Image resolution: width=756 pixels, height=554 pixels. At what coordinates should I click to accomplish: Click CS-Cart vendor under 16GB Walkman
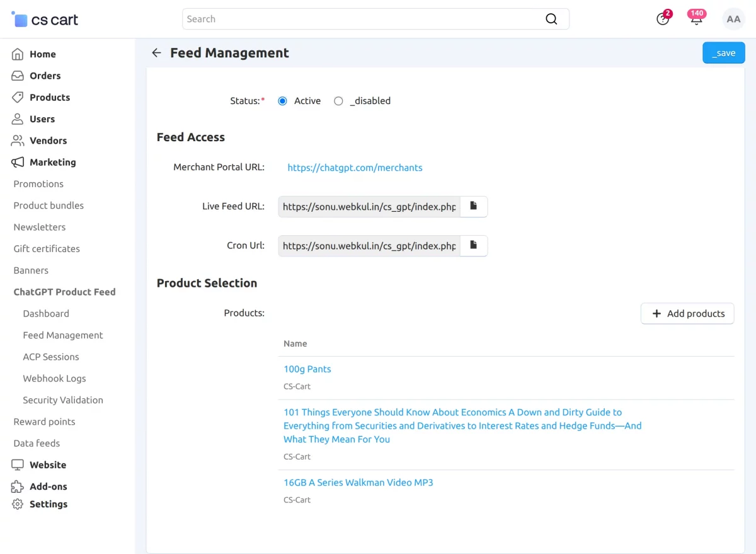pos(297,500)
